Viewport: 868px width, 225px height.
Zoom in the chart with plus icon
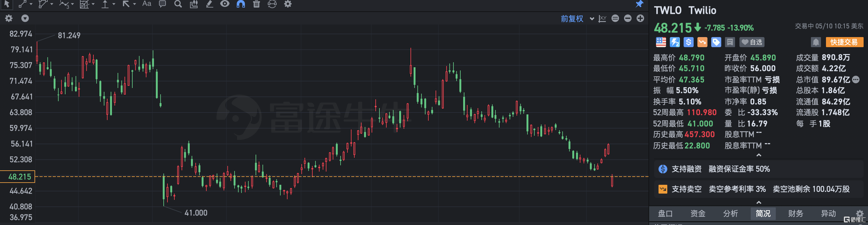coord(640,18)
